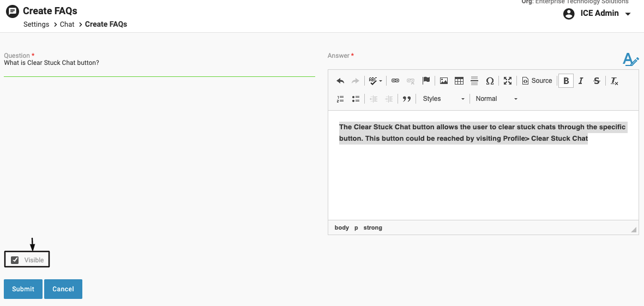Toggle Bold formatting

[566, 81]
